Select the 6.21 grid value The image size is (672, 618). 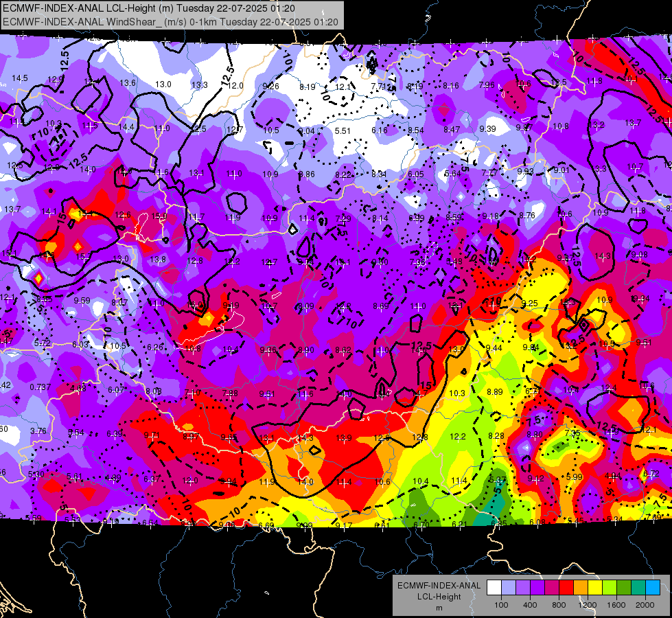pyautogui.click(x=459, y=524)
